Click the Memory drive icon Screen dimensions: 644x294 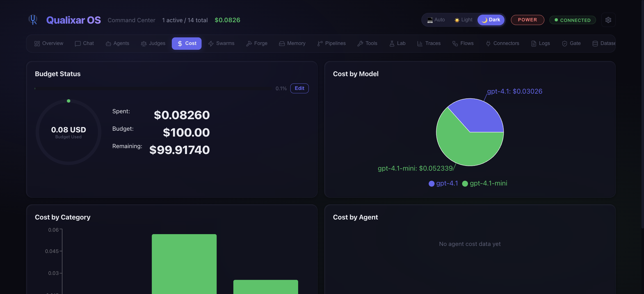coord(282,44)
